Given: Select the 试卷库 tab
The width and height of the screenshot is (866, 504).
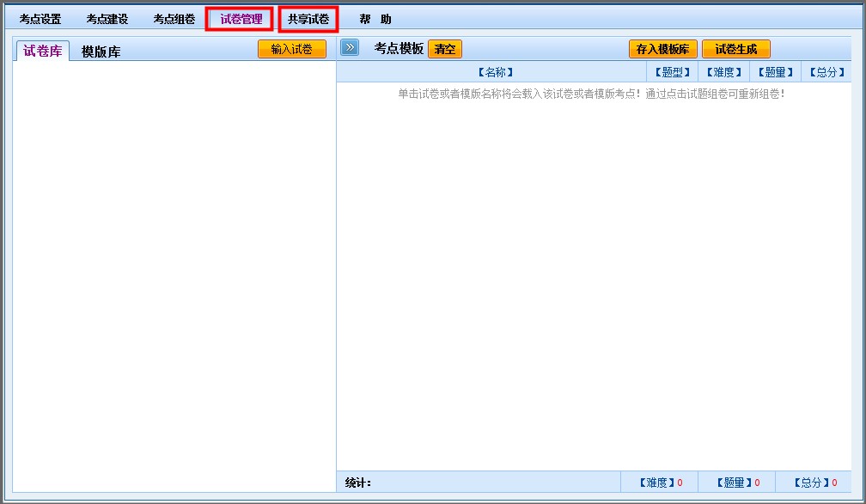Looking at the screenshot, I should pos(43,51).
